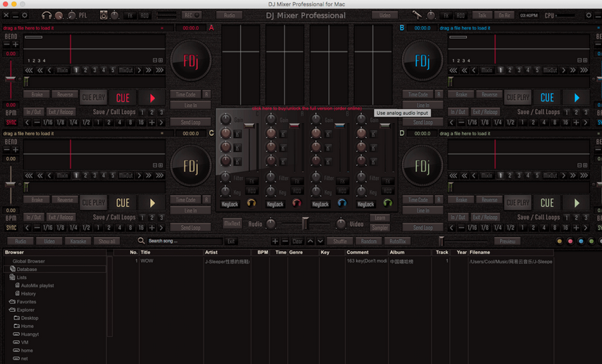Screen dimensions: 602x364
Task: Click the blue headphone cue for channel B
Action: click(342, 203)
